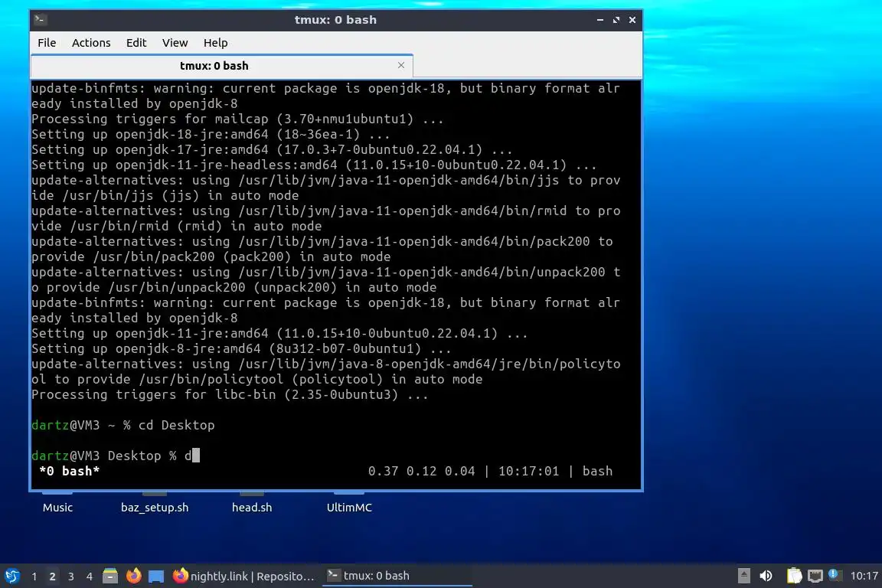This screenshot has width=882, height=588.
Task: Maximize the terminal window
Action: [616, 20]
